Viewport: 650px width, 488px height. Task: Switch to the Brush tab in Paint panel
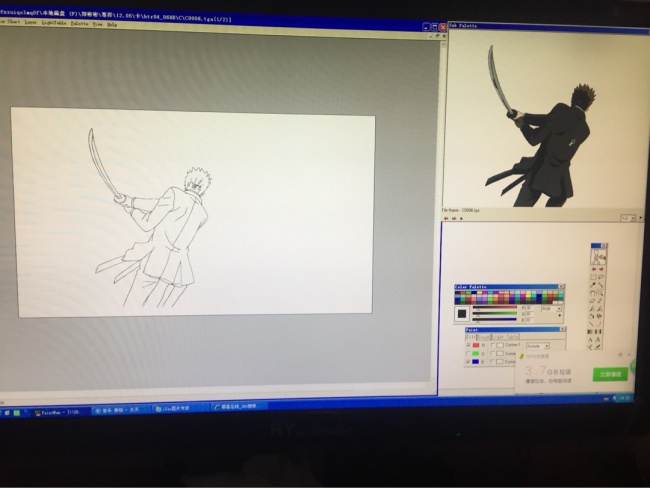pyautogui.click(x=484, y=337)
